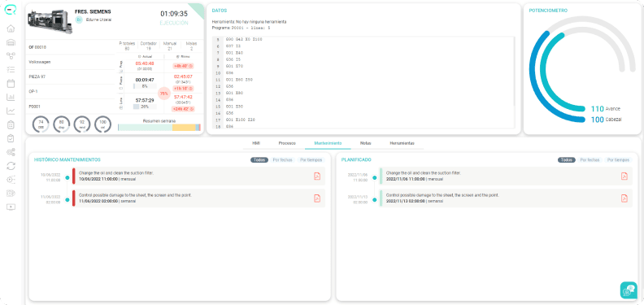Click the OEE 74 circular gauge
The height and width of the screenshot is (305, 644).
pos(41,124)
